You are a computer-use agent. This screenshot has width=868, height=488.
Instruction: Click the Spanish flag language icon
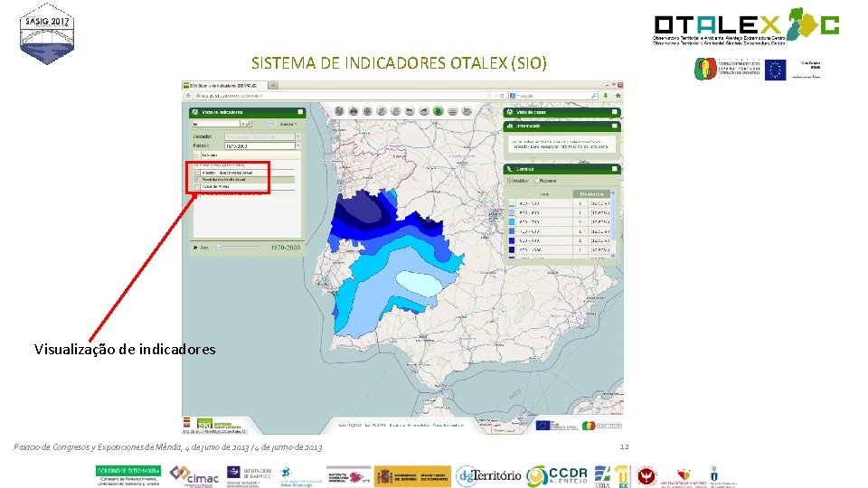[x=187, y=422]
